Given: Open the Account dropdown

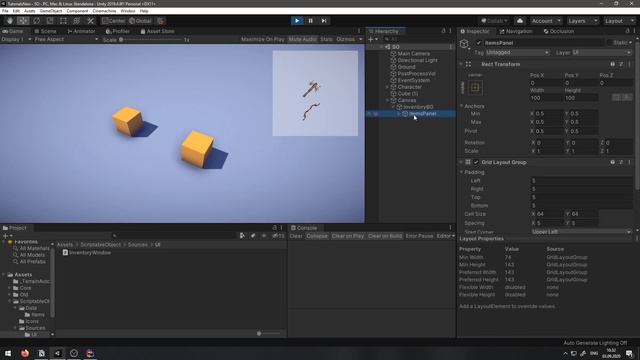Looking at the screenshot, I should click(546, 21).
